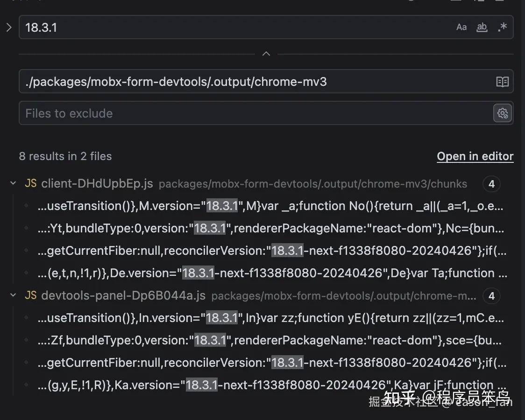The image size is (525, 420).
Task: Open the :Yt,bundleType:0 version match
Action: pyautogui.click(x=270, y=228)
